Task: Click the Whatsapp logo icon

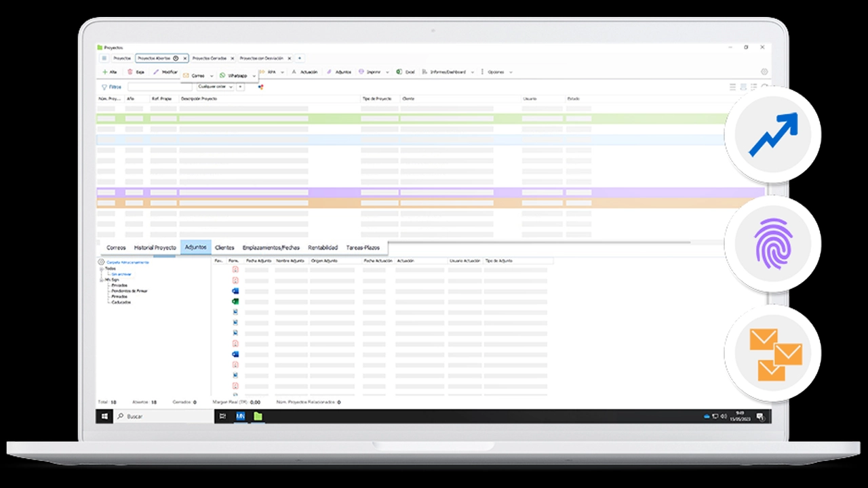Action: click(222, 76)
